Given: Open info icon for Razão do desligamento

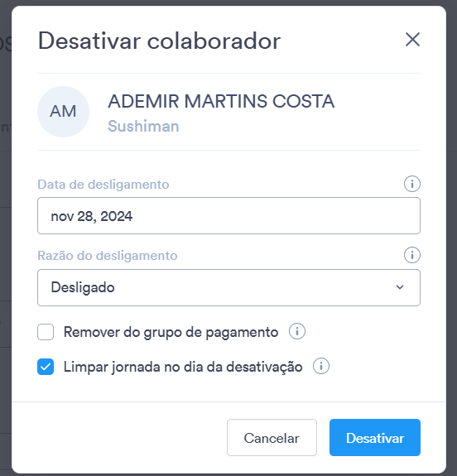Looking at the screenshot, I should 412,255.
